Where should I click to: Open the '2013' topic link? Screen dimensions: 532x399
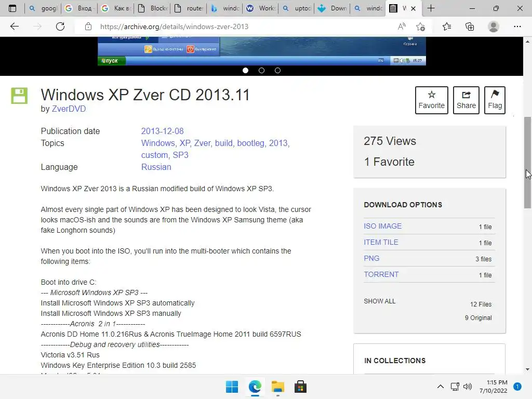coord(279,143)
